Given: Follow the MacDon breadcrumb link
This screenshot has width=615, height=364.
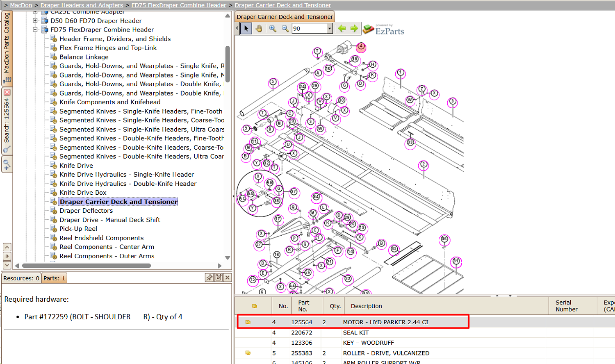Looking at the screenshot, I should (21, 5).
